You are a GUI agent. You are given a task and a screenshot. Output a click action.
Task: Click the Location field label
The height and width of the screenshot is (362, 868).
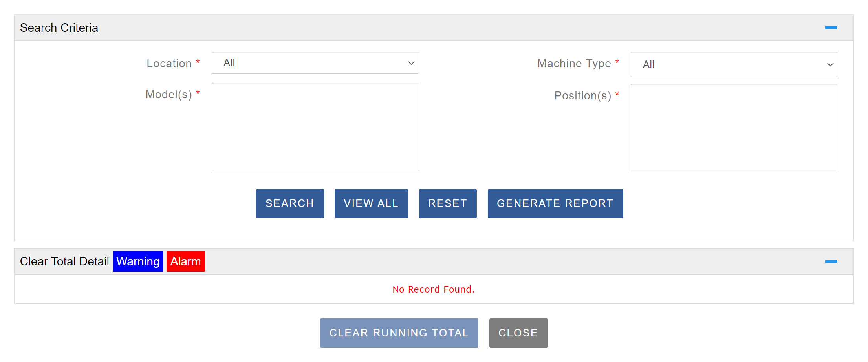(x=169, y=63)
